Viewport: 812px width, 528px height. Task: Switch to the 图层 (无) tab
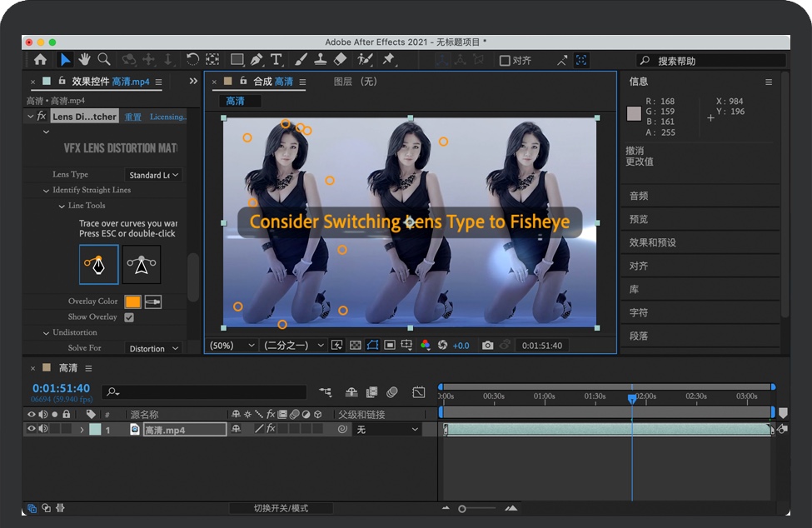tap(355, 82)
